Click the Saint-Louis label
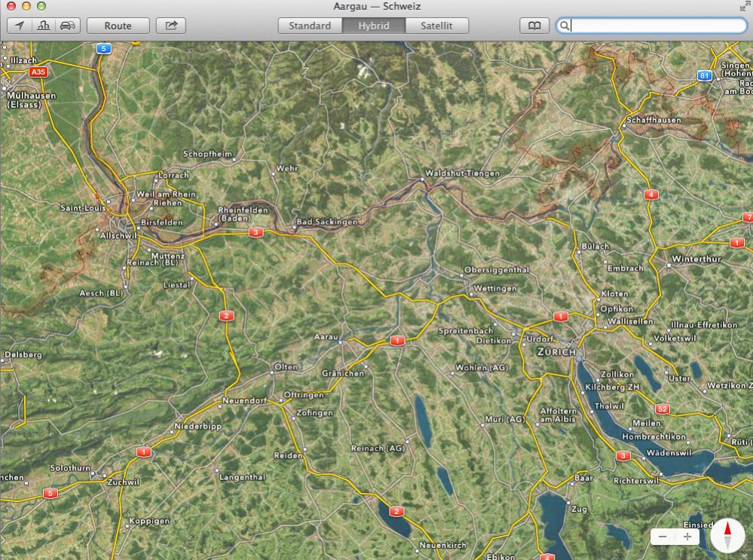Screen dimensions: 753x560 click(83, 208)
